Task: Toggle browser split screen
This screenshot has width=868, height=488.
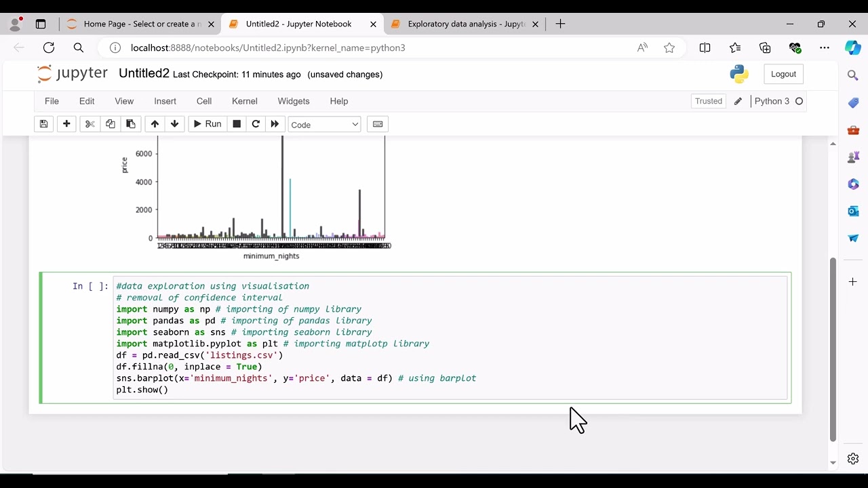Action: tap(705, 47)
